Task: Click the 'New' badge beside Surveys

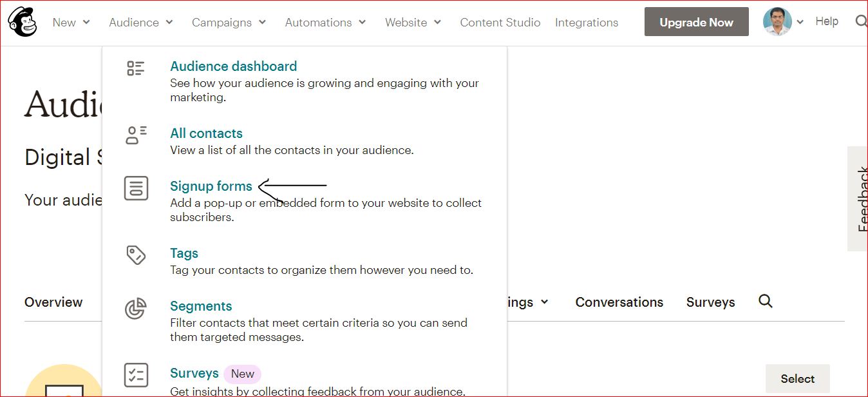Action: point(243,374)
